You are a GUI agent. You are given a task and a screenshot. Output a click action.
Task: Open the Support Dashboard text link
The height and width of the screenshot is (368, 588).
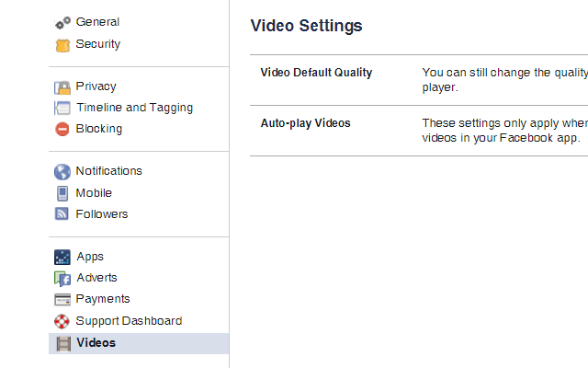tap(129, 321)
